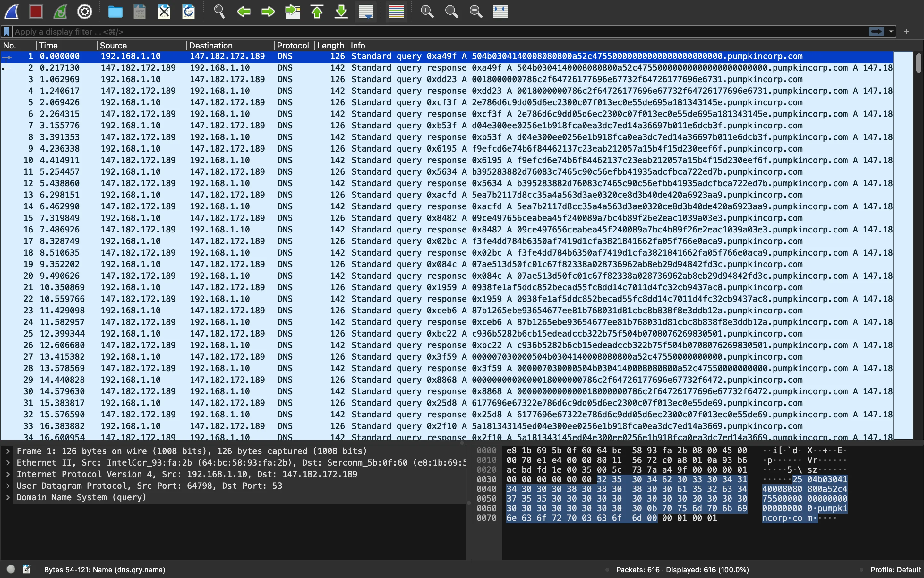Apply display filter arrow button

click(876, 32)
